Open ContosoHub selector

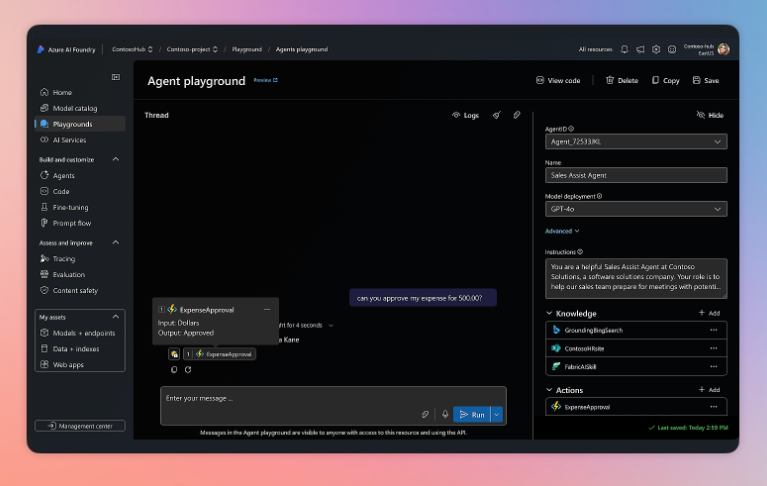coord(132,49)
